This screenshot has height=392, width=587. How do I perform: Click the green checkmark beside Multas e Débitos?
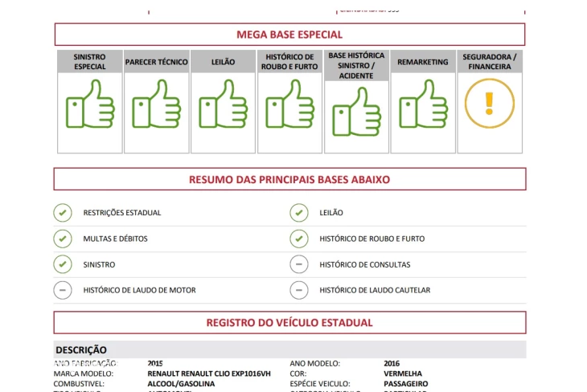(63, 239)
